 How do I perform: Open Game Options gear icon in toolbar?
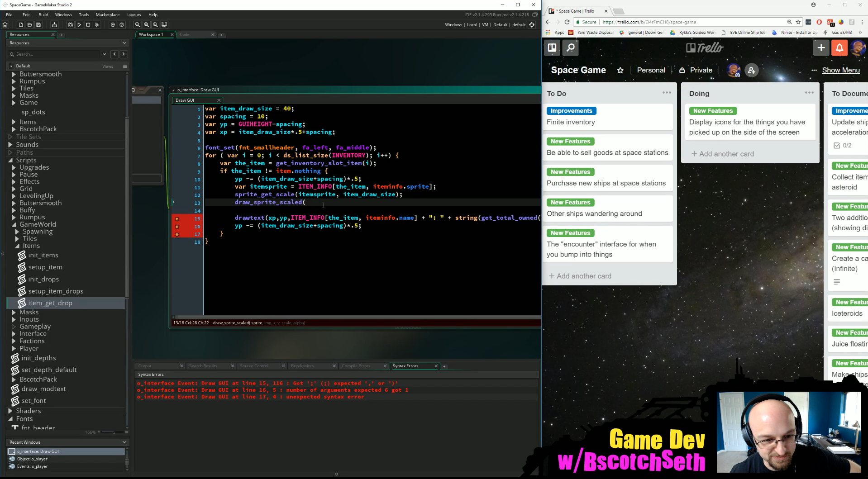tap(113, 25)
